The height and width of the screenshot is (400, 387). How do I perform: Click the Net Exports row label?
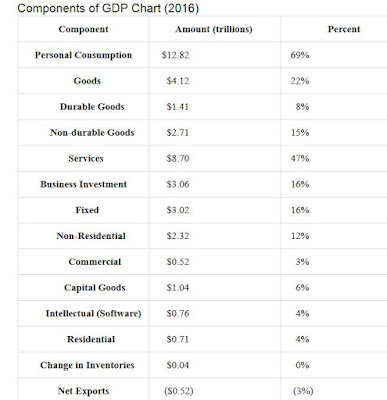83,391
